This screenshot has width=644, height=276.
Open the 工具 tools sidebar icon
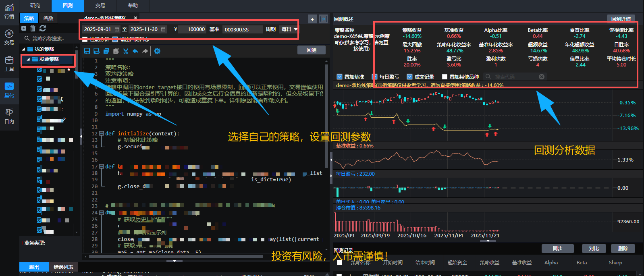pos(9,64)
